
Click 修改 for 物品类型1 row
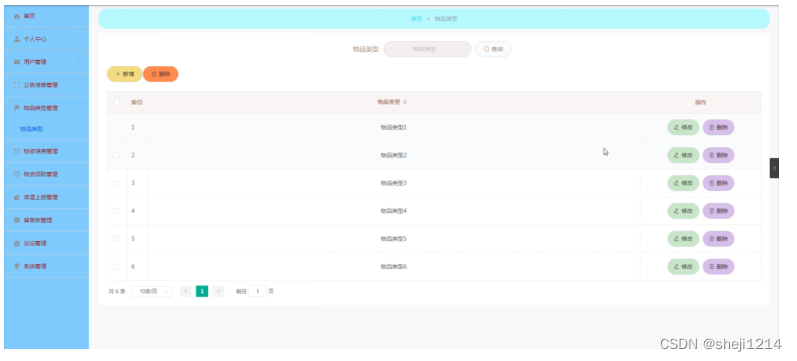tap(683, 128)
